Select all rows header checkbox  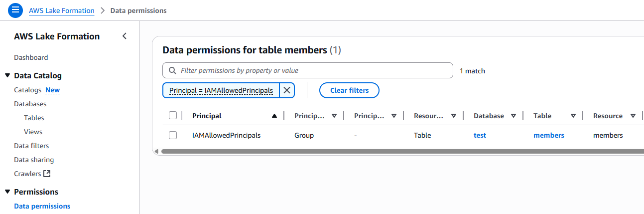[x=173, y=116]
